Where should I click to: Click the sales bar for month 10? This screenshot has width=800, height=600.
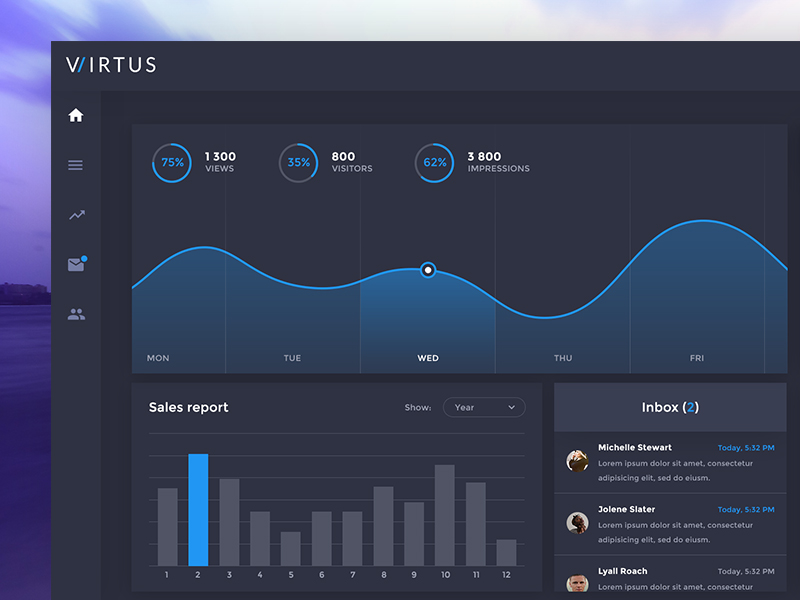pyautogui.click(x=444, y=515)
